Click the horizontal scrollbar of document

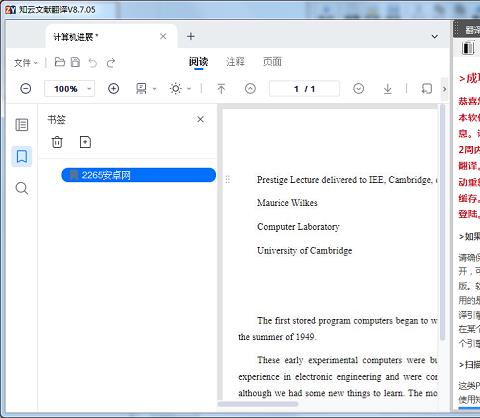tap(258, 404)
